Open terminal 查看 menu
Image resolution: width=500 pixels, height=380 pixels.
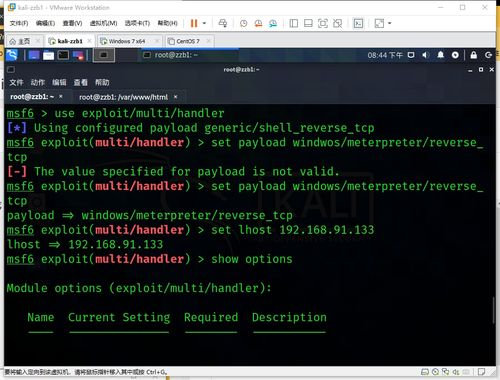pos(80,82)
